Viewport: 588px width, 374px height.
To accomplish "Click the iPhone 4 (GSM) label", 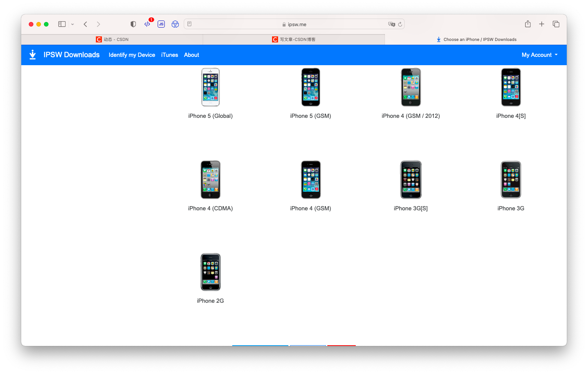I will [311, 208].
